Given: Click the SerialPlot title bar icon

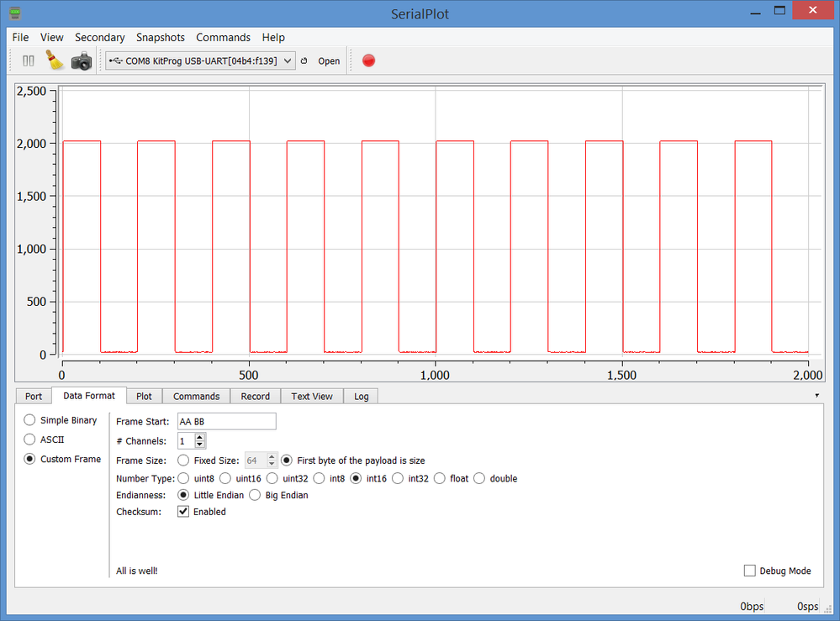Looking at the screenshot, I should pyautogui.click(x=15, y=13).
